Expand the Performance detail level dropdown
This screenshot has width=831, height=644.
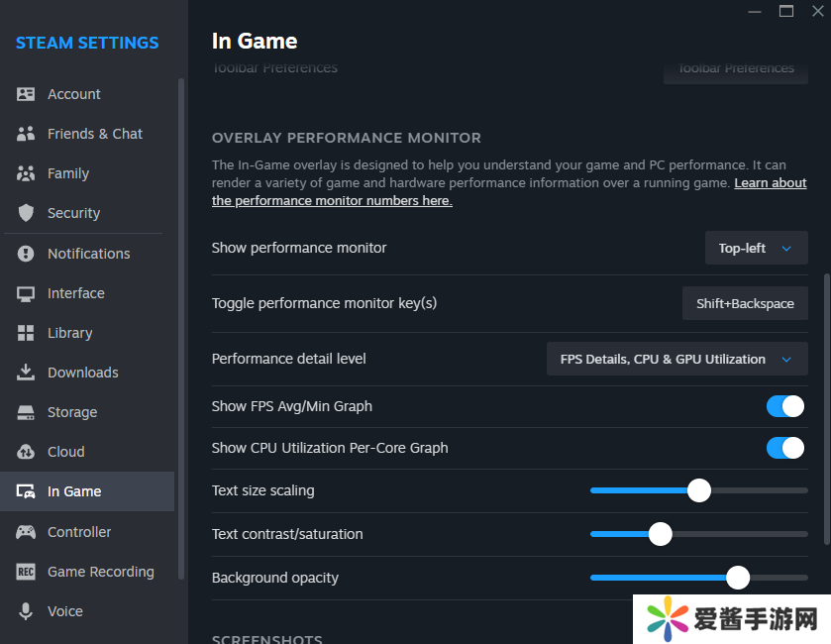(x=676, y=359)
